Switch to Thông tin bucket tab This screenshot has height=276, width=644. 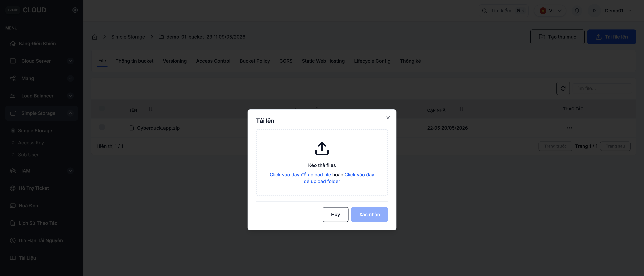[x=135, y=61]
